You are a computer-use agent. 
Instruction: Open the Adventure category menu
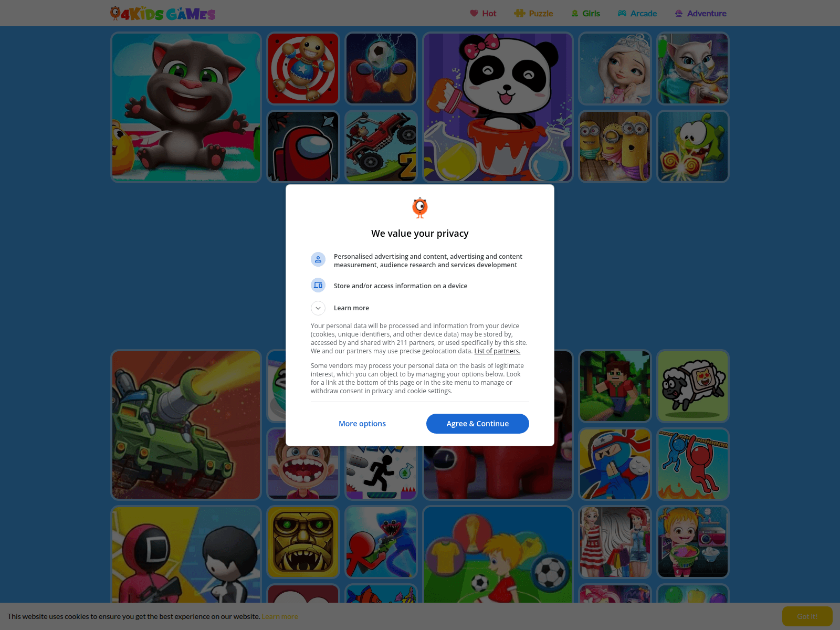pos(701,14)
